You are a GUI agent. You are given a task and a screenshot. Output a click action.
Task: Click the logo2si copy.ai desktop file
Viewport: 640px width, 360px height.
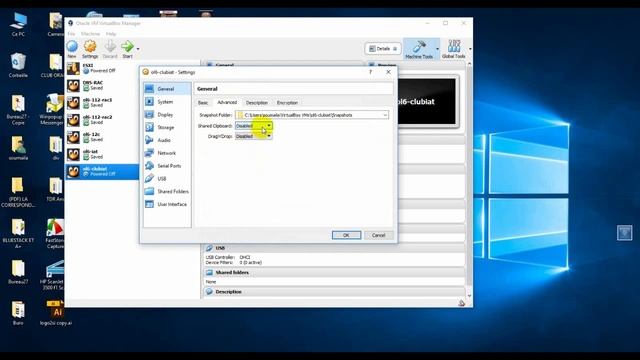pos(56,313)
